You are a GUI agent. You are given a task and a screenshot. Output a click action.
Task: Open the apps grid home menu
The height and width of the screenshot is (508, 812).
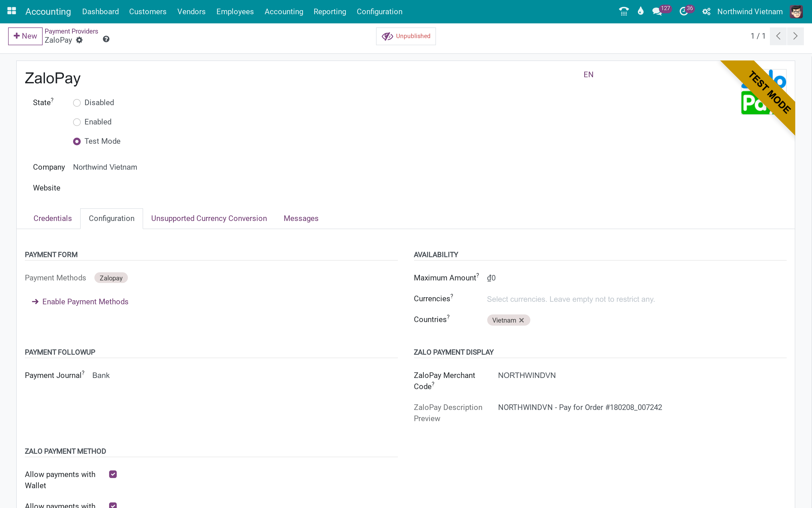point(12,11)
